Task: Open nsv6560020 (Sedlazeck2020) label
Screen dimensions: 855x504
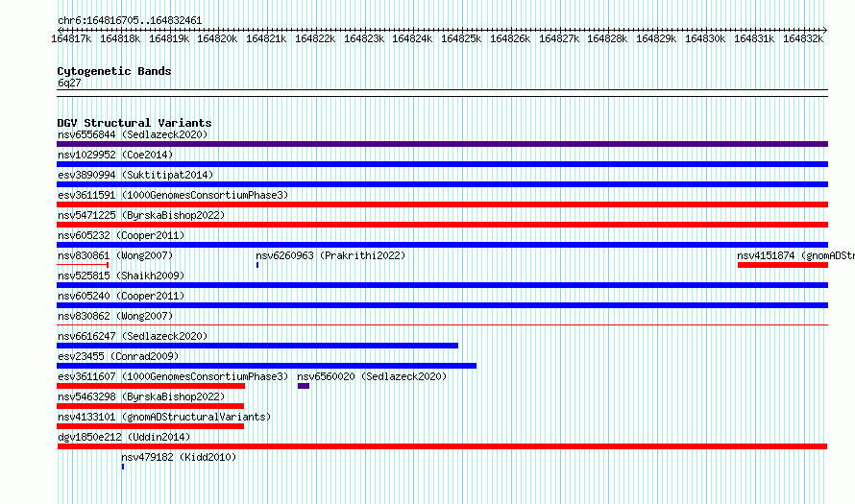Action: pyautogui.click(x=372, y=376)
